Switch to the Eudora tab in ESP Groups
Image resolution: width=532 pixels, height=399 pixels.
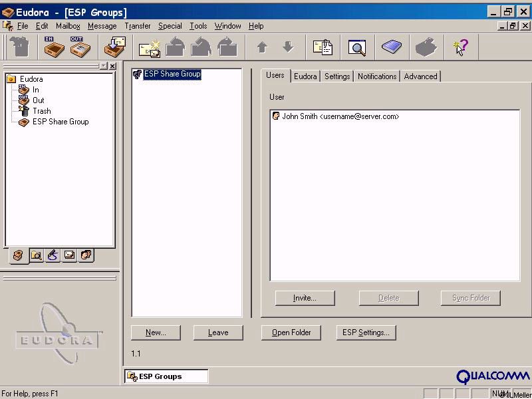coord(305,76)
